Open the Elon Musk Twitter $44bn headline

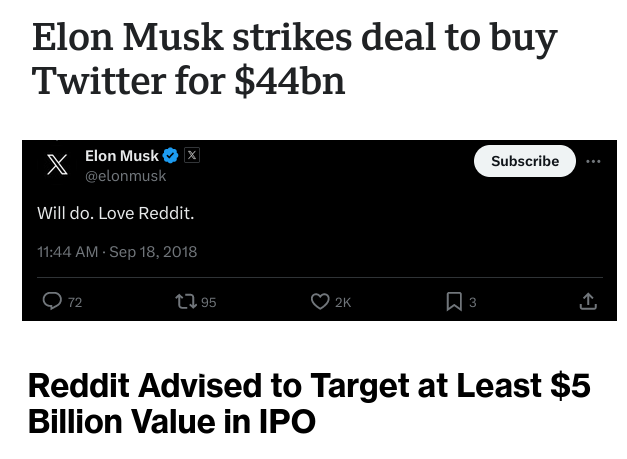pyautogui.click(x=294, y=58)
